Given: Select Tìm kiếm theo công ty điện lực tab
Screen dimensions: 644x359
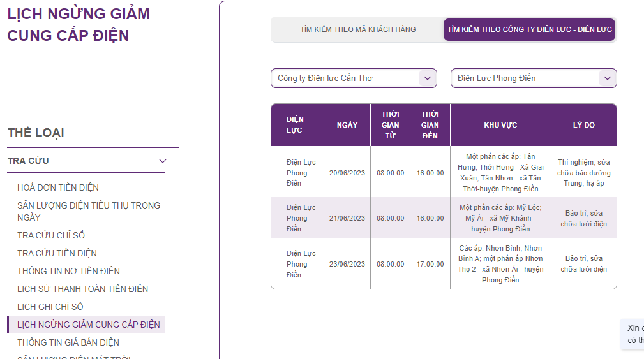Looking at the screenshot, I should (529, 29).
